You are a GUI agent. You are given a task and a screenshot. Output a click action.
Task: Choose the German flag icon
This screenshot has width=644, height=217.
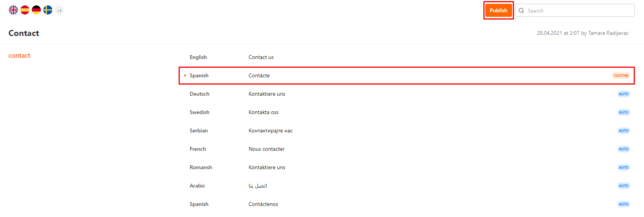click(36, 10)
